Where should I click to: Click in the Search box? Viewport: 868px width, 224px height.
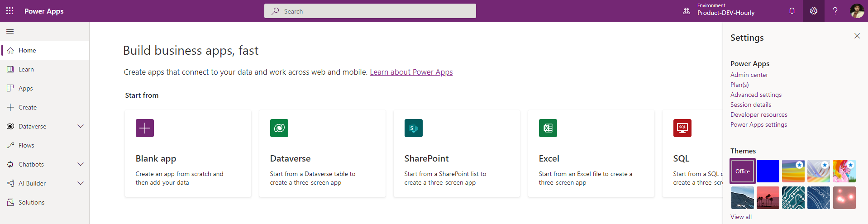point(370,11)
